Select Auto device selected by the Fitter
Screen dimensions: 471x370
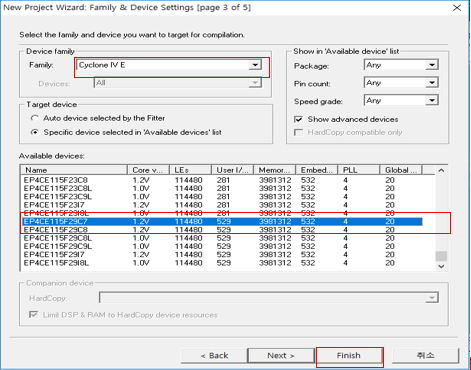(98, 118)
